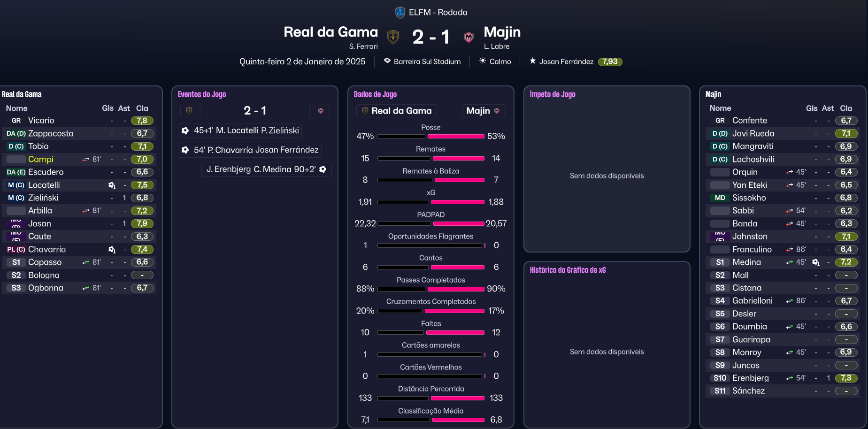Click goal ball icon for Locatelli's 45+1' goal
868x429 pixels.
pos(185,130)
